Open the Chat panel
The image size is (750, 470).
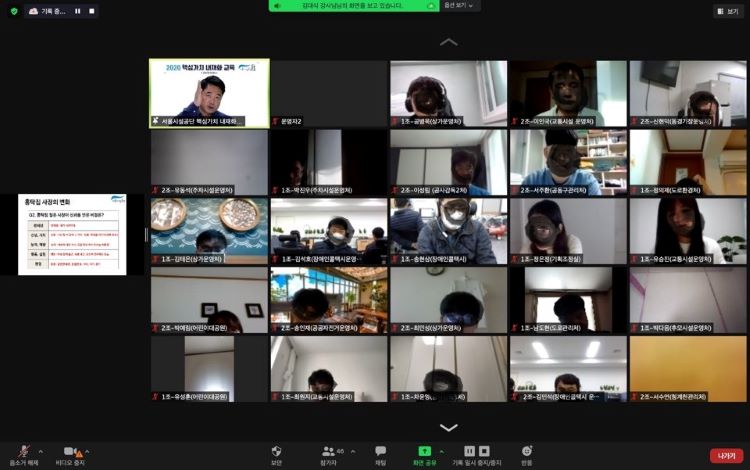tap(380, 453)
